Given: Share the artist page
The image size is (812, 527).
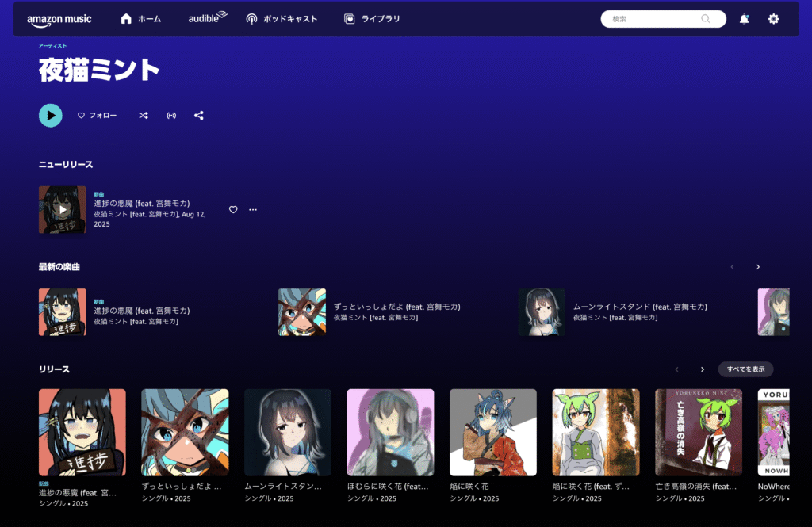Looking at the screenshot, I should click(199, 116).
